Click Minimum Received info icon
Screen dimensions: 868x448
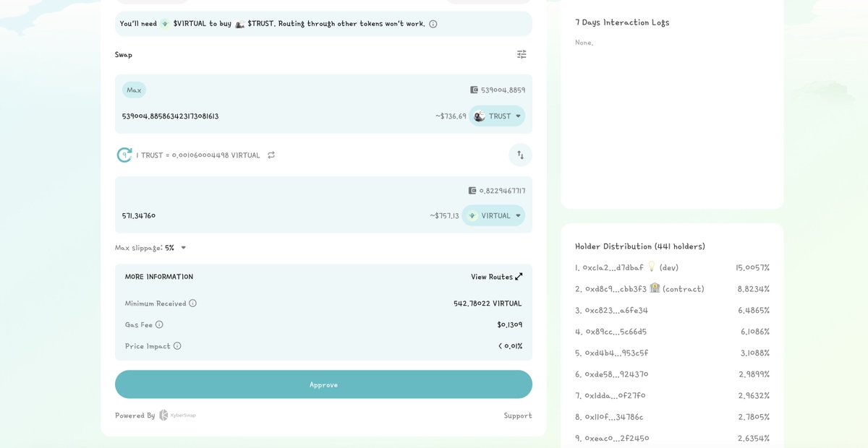pos(192,303)
